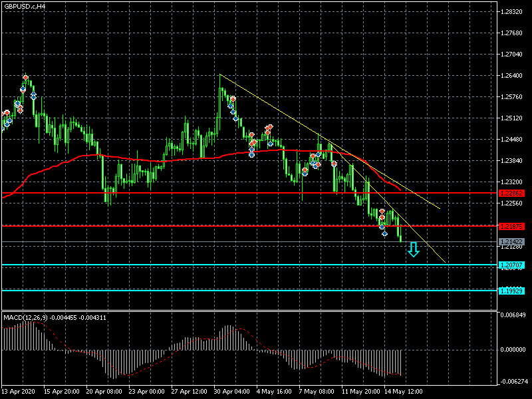
Task: Click the cyan down arrow below current price
Action: pyautogui.click(x=414, y=250)
